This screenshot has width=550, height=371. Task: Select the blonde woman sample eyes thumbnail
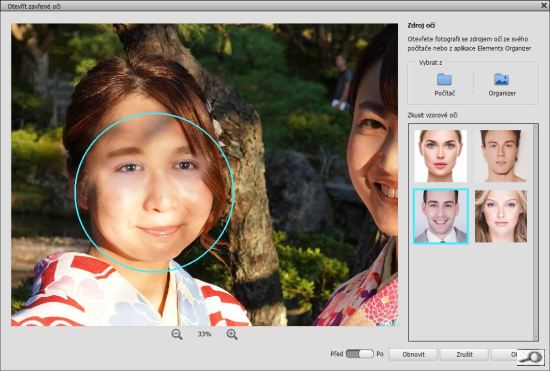point(501,216)
